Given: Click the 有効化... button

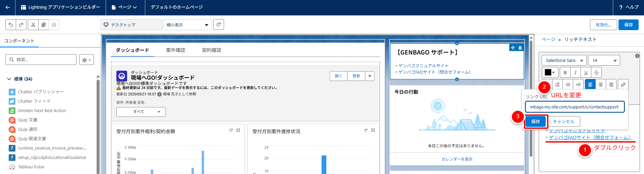Looking at the screenshot, I should (603, 25).
